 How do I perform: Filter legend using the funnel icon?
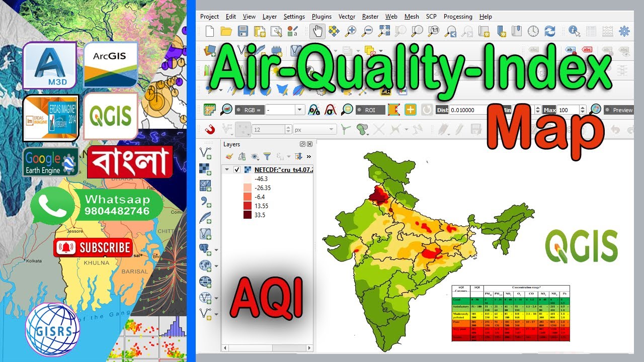click(267, 156)
